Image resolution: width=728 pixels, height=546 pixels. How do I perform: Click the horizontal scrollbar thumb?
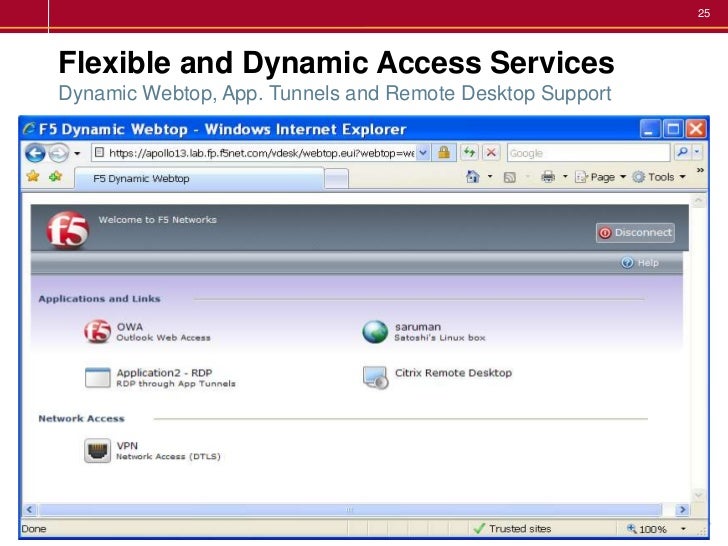pos(351,510)
